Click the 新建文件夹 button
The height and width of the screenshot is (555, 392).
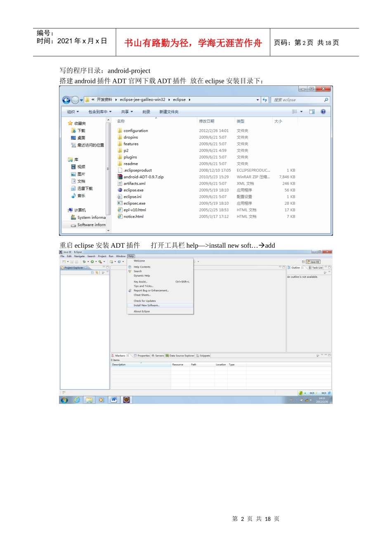(x=169, y=112)
